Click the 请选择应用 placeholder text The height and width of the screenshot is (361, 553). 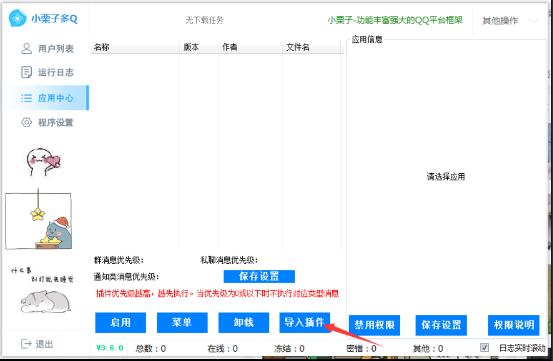(446, 176)
